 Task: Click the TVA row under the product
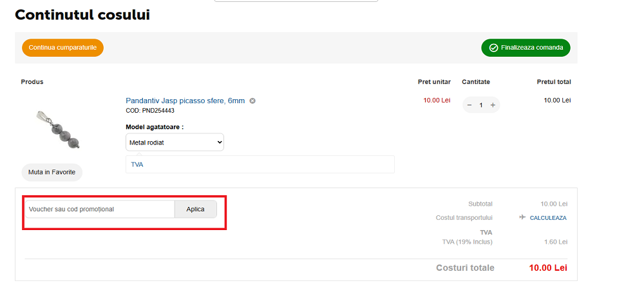point(260,164)
